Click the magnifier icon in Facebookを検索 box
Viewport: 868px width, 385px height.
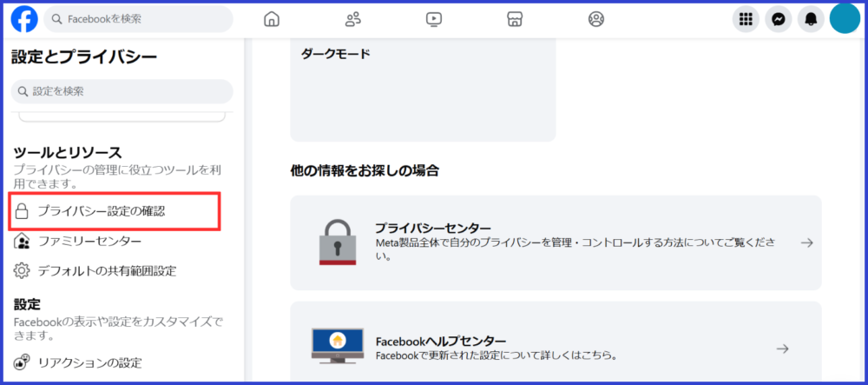[x=56, y=19]
